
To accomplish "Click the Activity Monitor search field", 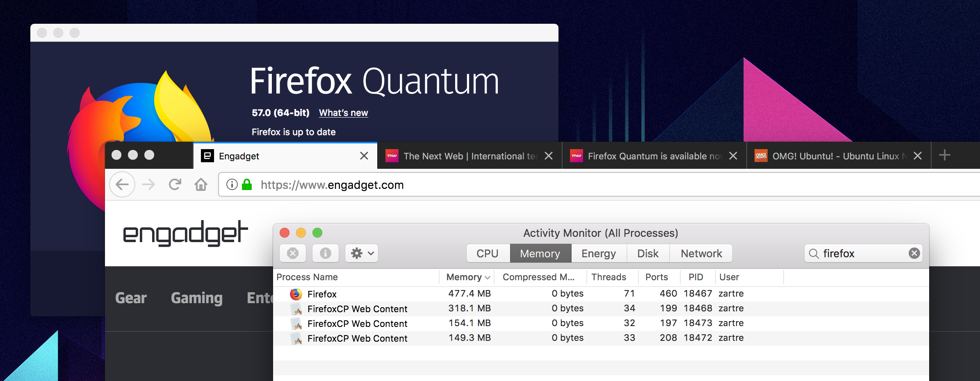I will click(x=864, y=253).
